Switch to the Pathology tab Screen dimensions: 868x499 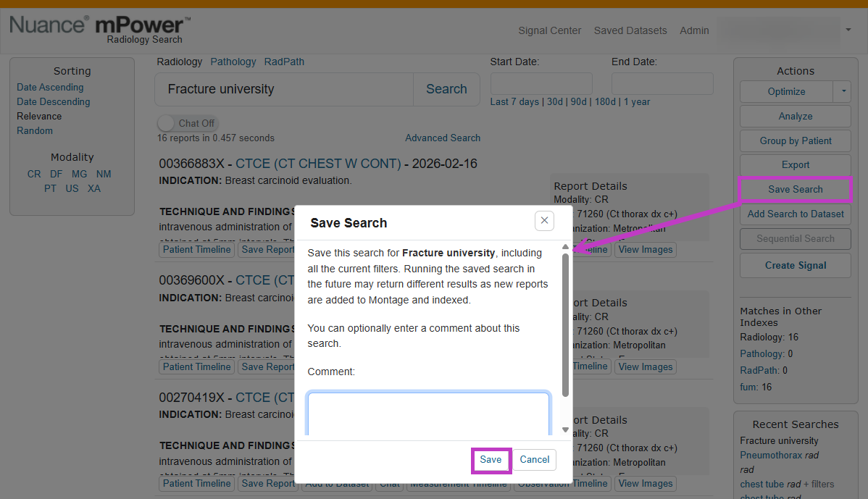233,62
